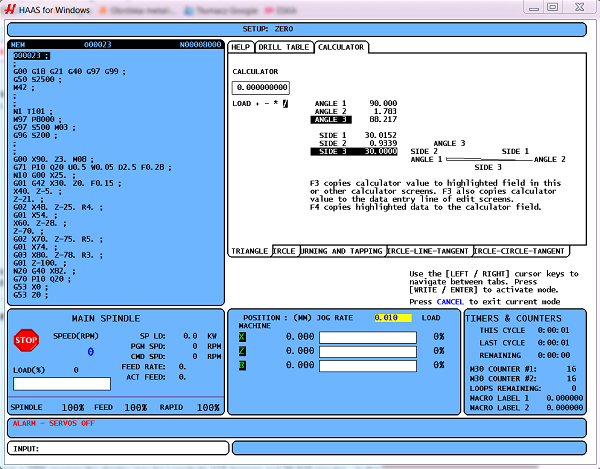Click the yellow JOG RATE value 0.010
600x469 pixels.
tap(393, 318)
